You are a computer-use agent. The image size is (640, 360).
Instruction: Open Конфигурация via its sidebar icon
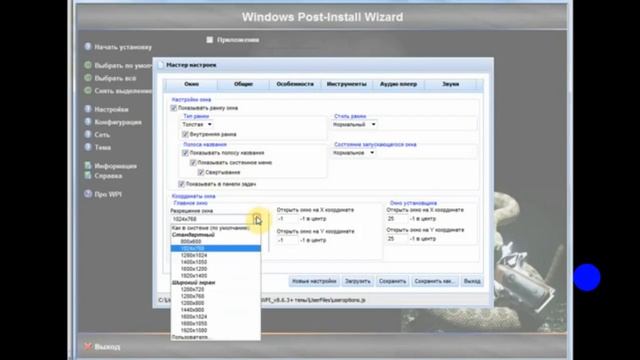(x=88, y=122)
